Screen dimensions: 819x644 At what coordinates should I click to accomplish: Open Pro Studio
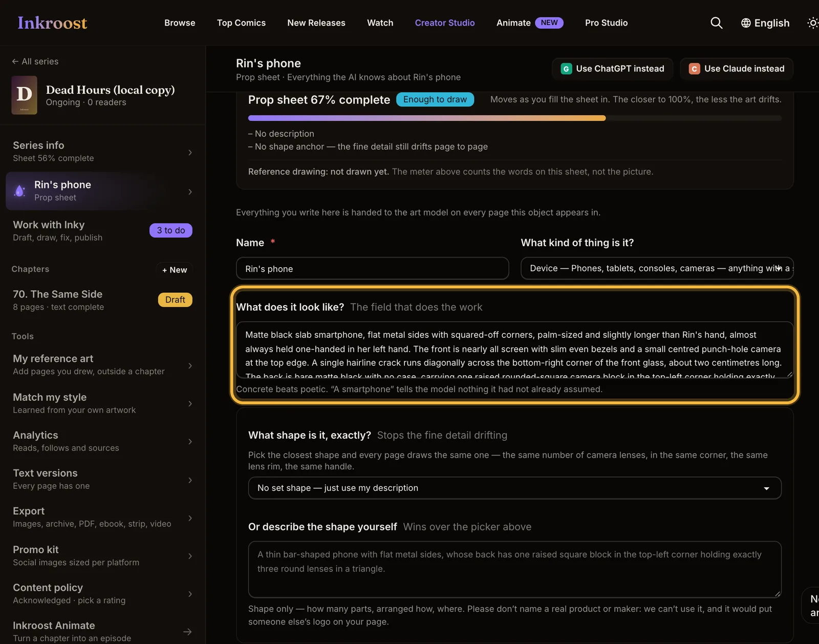tap(606, 23)
